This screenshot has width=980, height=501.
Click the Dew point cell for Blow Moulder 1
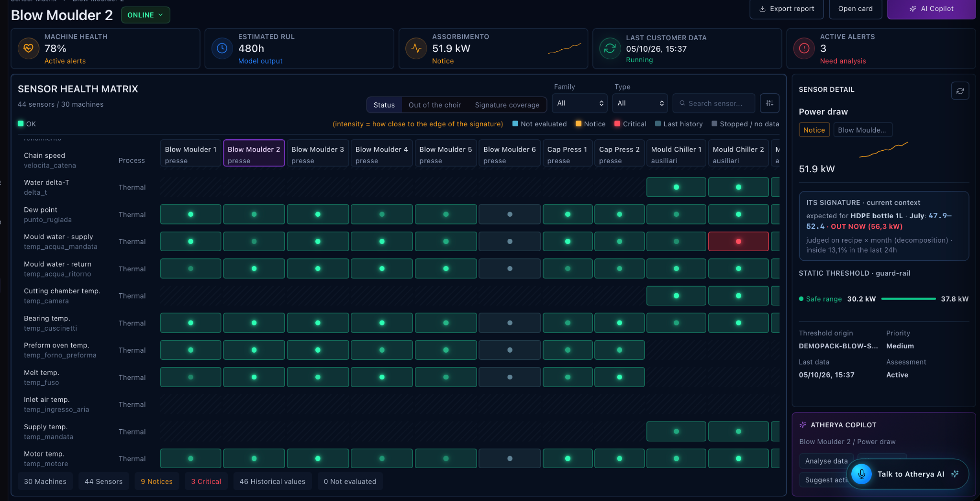click(190, 214)
